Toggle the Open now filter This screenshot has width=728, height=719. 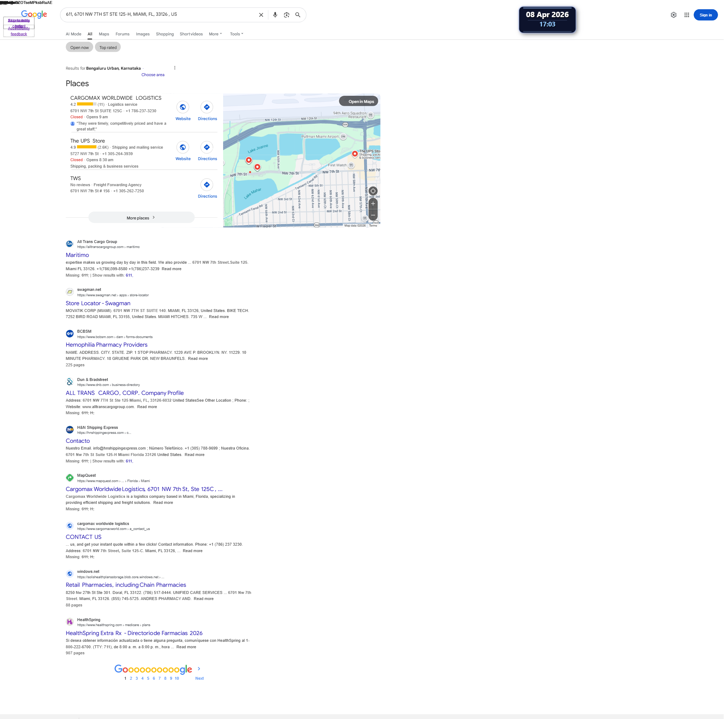tap(79, 48)
